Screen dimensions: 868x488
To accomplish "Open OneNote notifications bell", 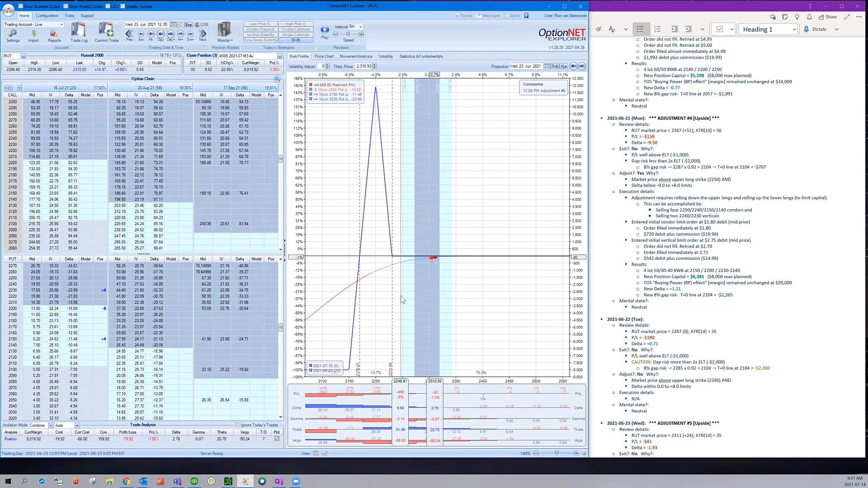I will click(x=809, y=17).
